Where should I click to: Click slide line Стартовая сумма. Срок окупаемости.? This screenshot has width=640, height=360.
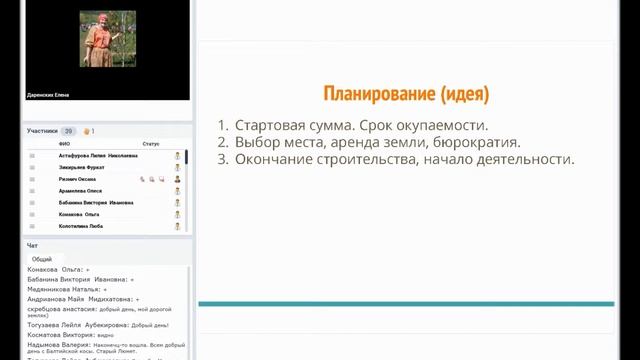click(x=361, y=125)
